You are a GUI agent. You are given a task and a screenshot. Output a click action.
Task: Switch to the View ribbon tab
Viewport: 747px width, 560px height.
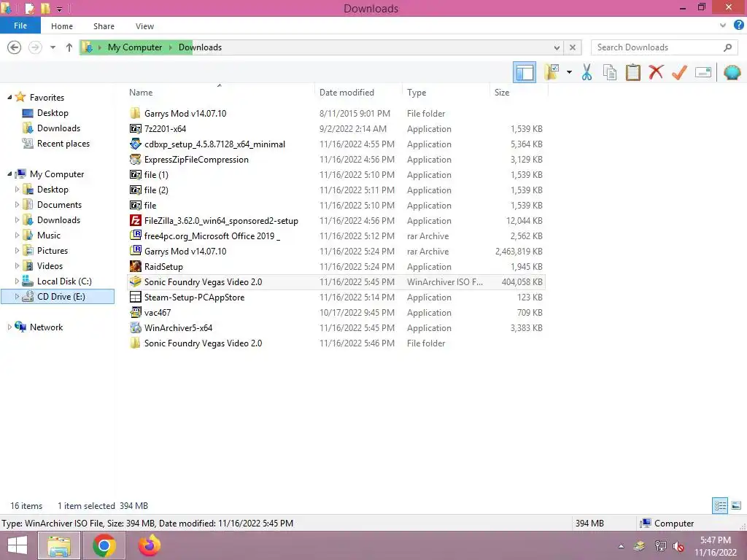pyautogui.click(x=144, y=26)
